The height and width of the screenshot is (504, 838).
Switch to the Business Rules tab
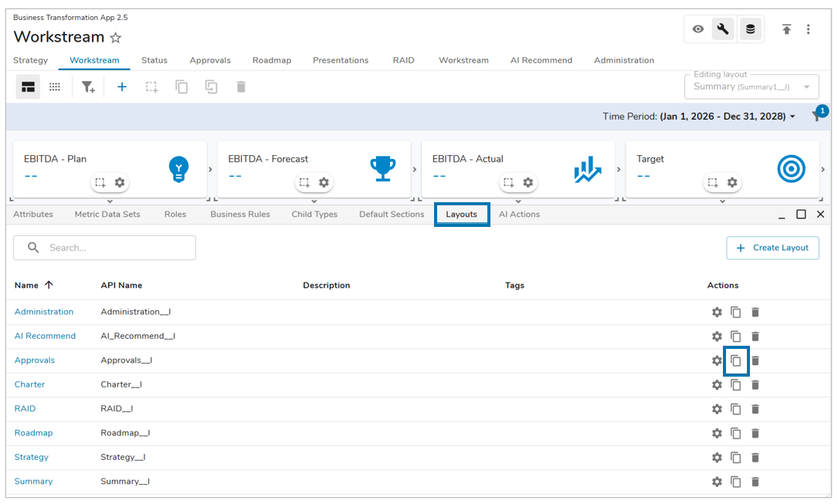pyautogui.click(x=240, y=215)
